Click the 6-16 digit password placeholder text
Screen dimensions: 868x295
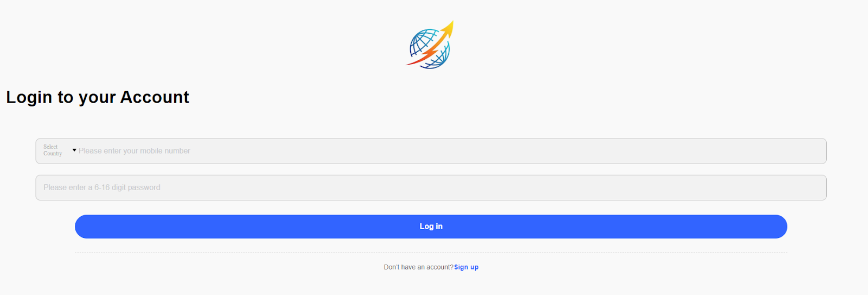point(102,187)
